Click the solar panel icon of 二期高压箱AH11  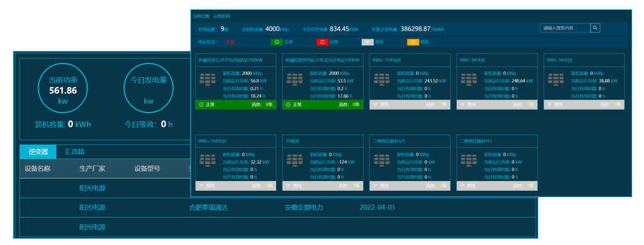point(469,160)
